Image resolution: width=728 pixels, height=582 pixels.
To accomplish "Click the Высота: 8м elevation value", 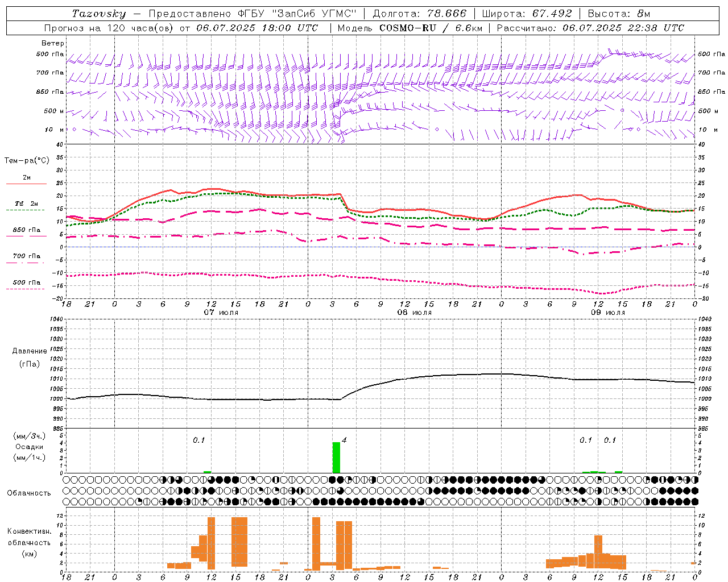I will pyautogui.click(x=619, y=14).
